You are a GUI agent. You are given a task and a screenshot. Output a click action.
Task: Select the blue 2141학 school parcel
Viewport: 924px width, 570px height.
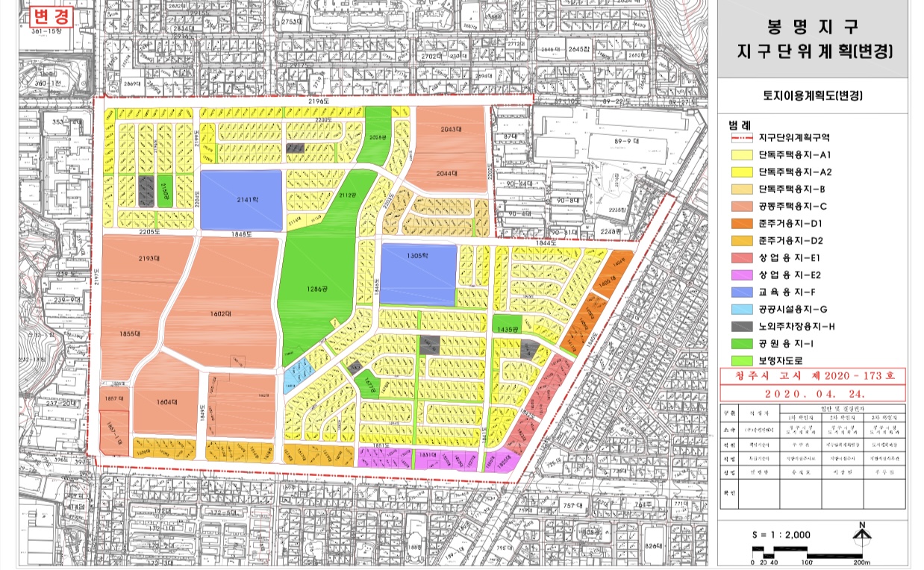[x=242, y=200]
